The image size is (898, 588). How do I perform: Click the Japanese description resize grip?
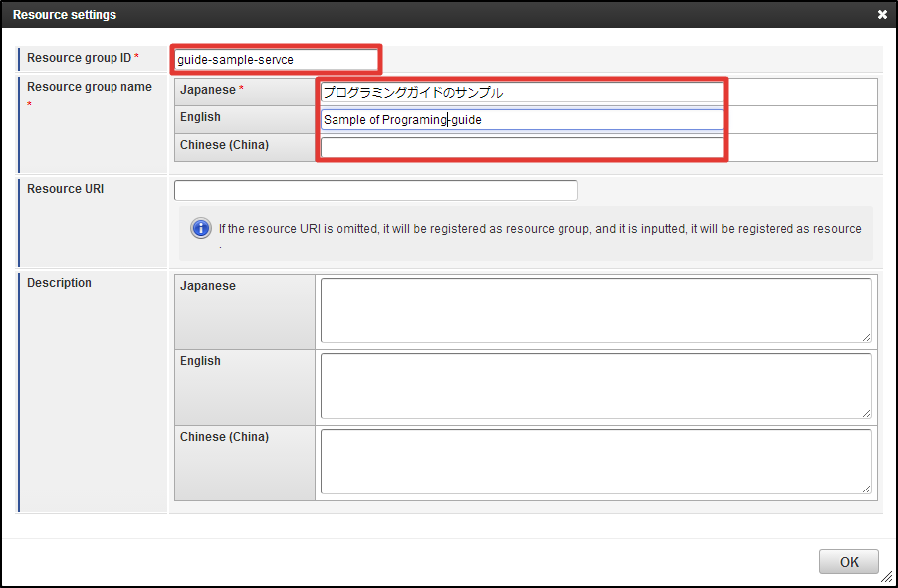coord(866,338)
